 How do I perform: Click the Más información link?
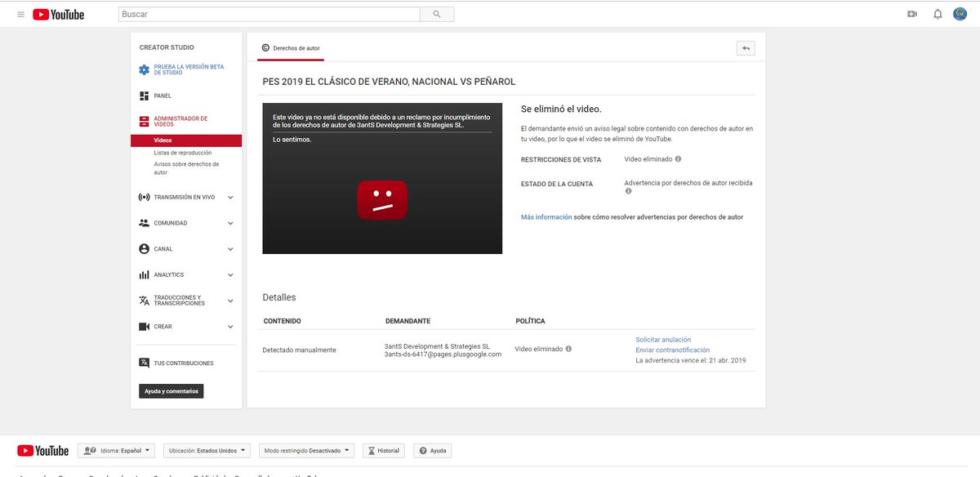point(546,217)
